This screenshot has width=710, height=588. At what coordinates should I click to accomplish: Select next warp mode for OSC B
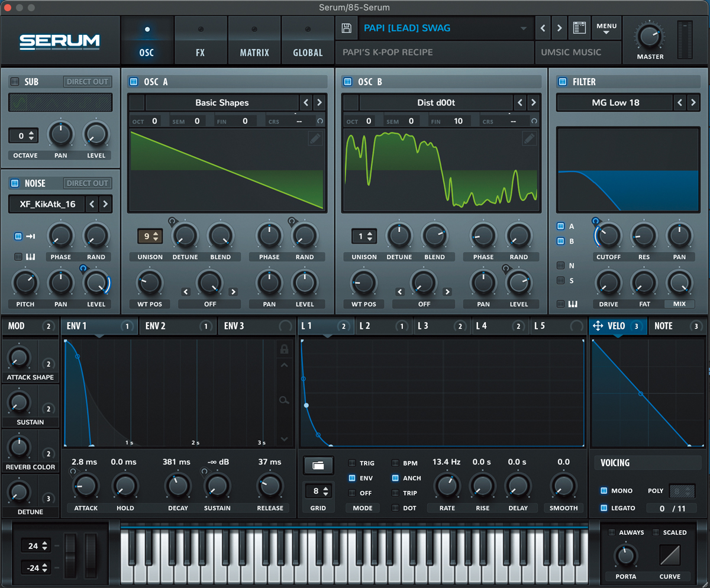coord(447,292)
